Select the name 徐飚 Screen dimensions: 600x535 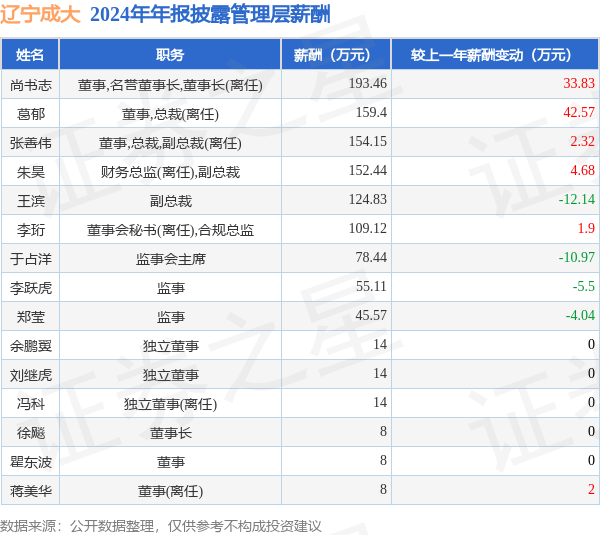click(x=31, y=433)
